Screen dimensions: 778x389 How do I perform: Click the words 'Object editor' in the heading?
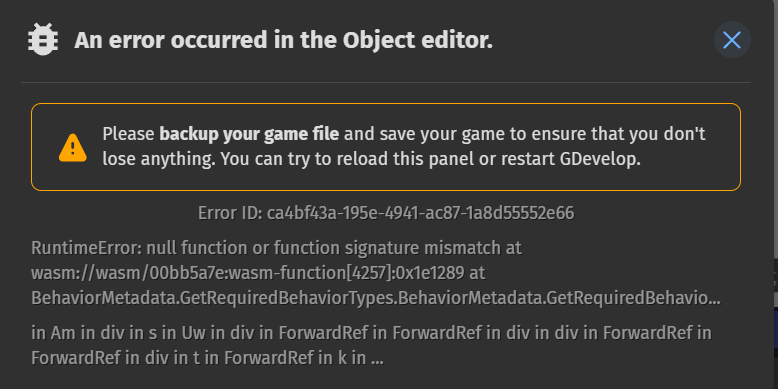pos(418,40)
